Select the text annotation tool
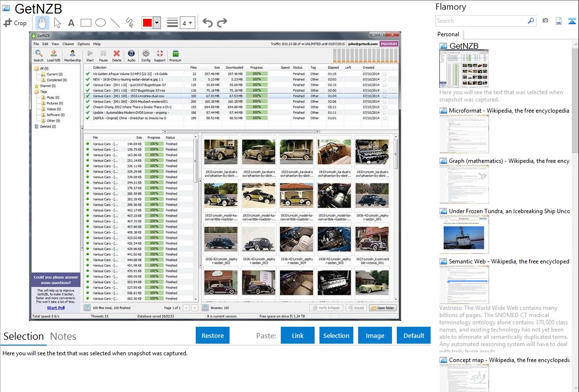The image size is (579, 392). tap(71, 23)
